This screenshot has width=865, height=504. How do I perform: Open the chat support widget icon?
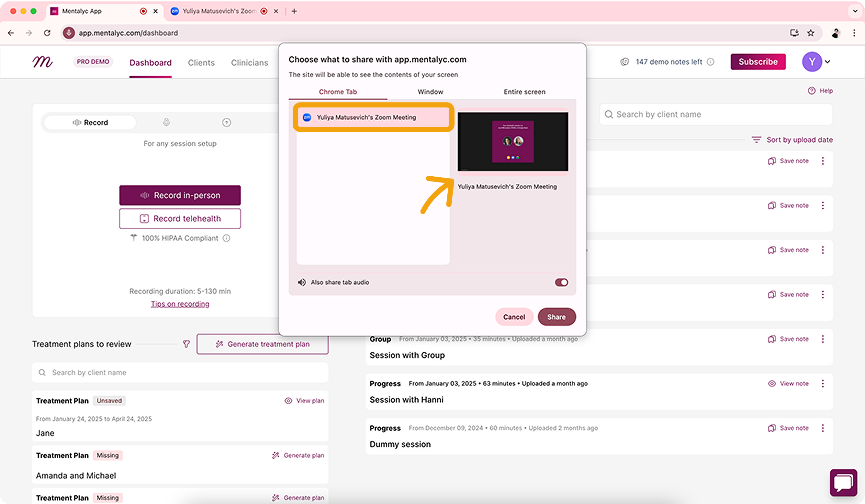point(843,483)
